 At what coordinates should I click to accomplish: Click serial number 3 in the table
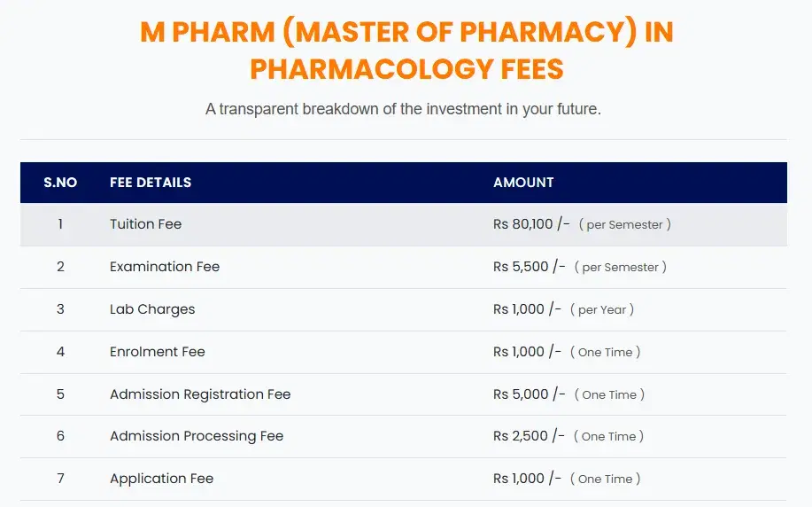pyautogui.click(x=60, y=309)
